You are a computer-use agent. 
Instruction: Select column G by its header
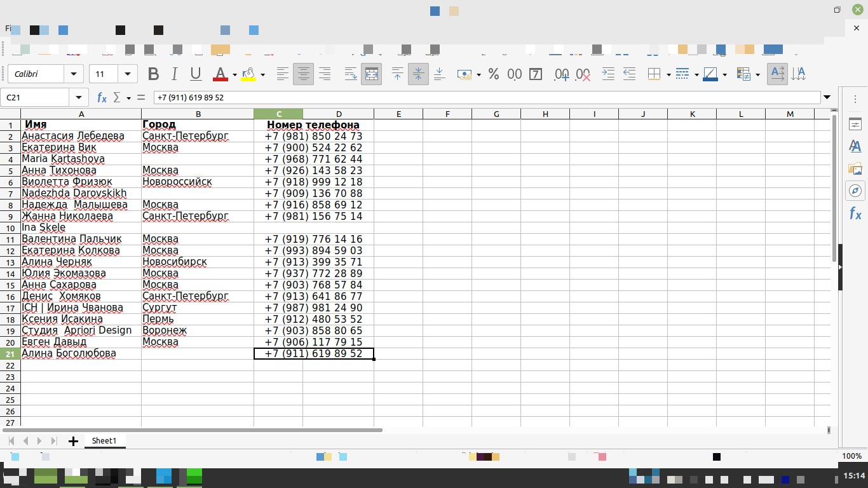(x=496, y=114)
